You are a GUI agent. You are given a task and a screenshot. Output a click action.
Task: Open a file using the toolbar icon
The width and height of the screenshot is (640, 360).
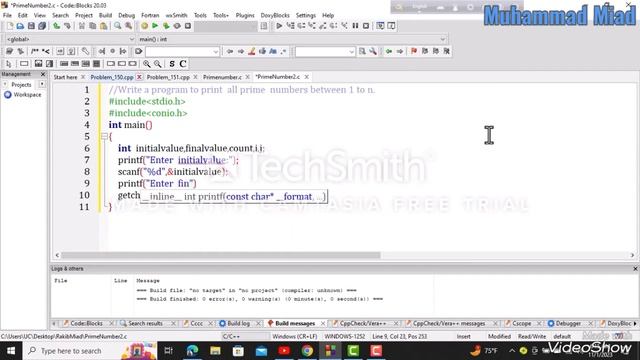click(x=20, y=26)
